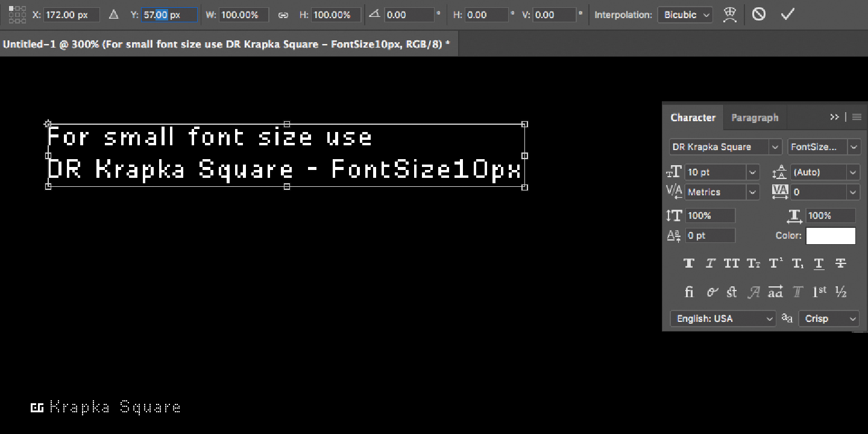Enable the Underline text style button
The image size is (868, 434).
point(819,263)
